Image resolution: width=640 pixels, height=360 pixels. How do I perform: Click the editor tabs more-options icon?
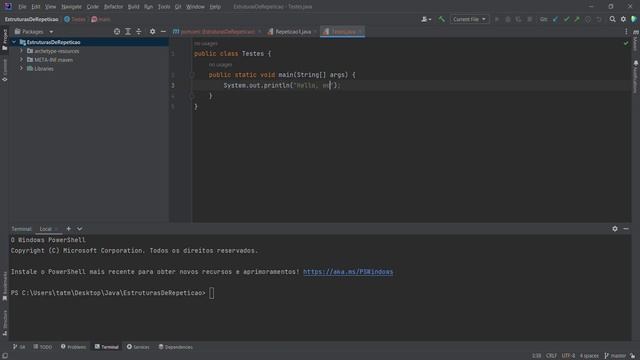[626, 31]
